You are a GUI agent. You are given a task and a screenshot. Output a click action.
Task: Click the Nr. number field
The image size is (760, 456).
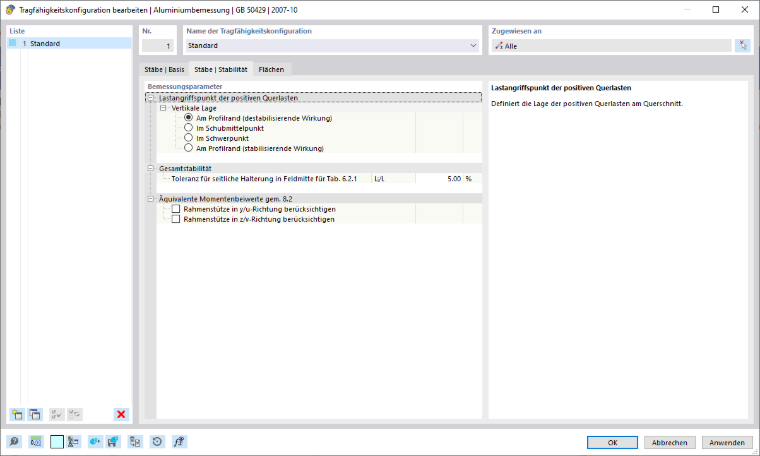(x=158, y=46)
